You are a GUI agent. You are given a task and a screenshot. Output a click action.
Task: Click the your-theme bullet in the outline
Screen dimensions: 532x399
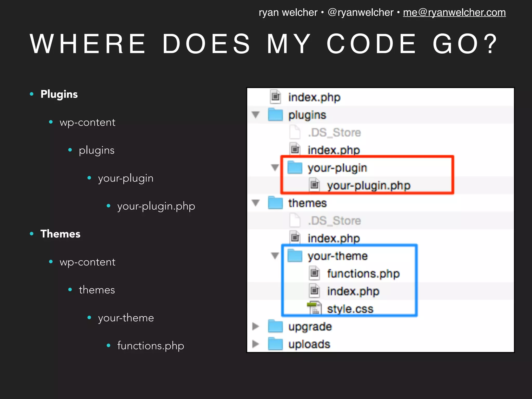tap(126, 318)
